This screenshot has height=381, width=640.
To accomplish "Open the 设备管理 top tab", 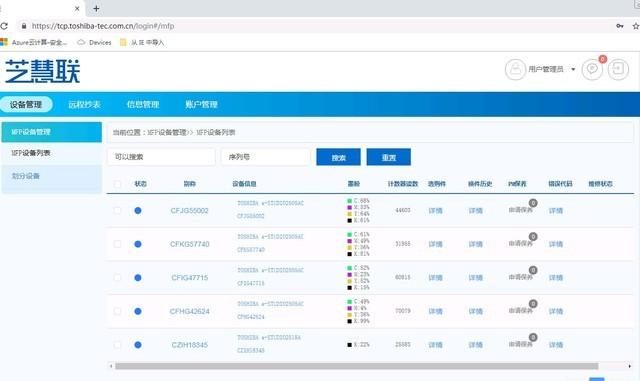I will click(x=26, y=105).
